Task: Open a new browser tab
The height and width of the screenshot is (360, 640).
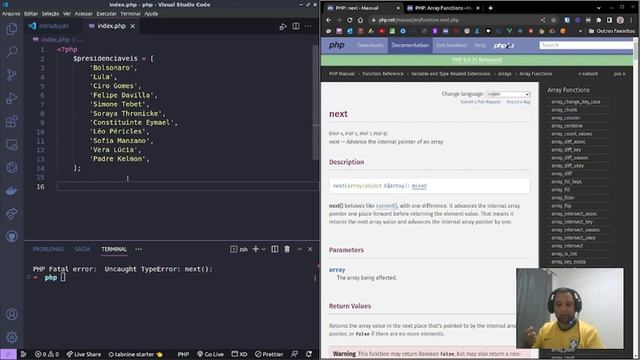Action: (490, 8)
